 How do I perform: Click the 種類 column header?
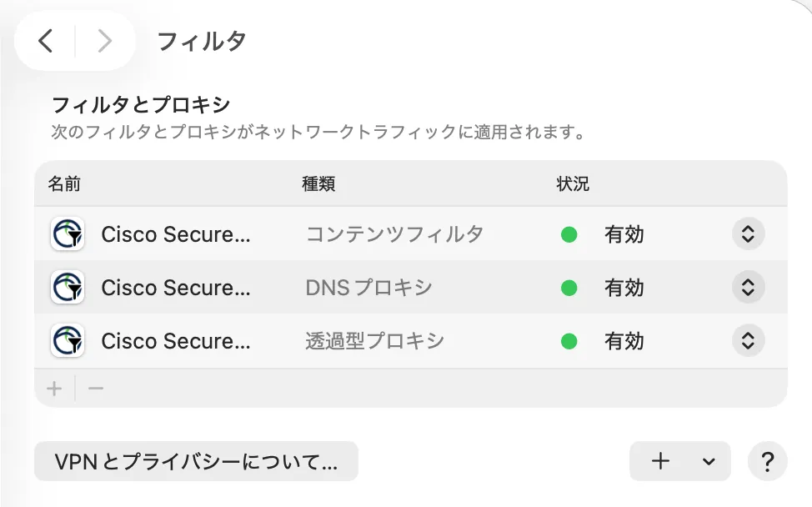point(318,184)
